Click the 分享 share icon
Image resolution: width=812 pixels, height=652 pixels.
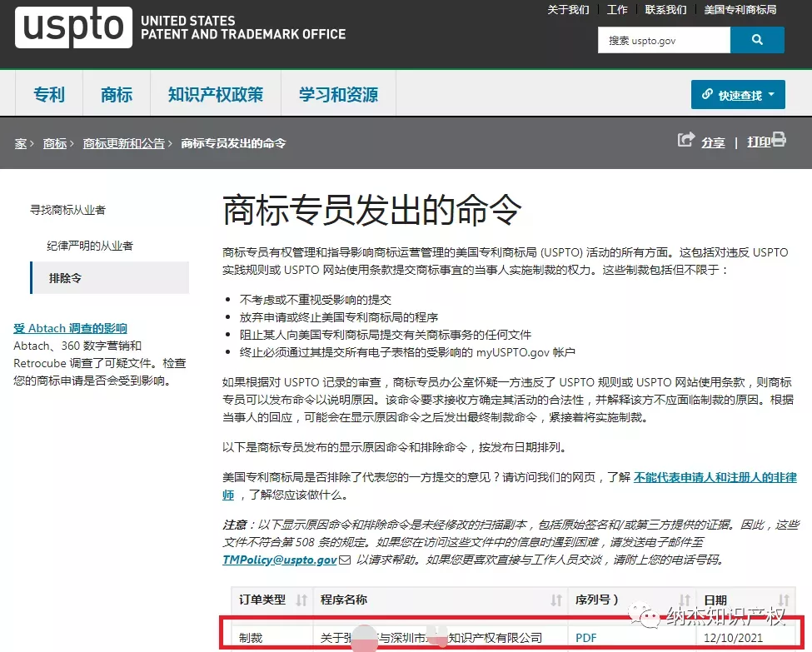685,141
